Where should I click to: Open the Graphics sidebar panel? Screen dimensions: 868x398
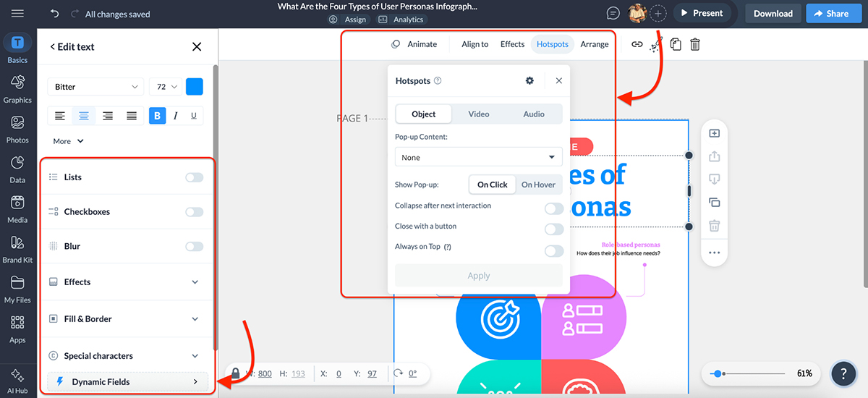click(x=17, y=88)
